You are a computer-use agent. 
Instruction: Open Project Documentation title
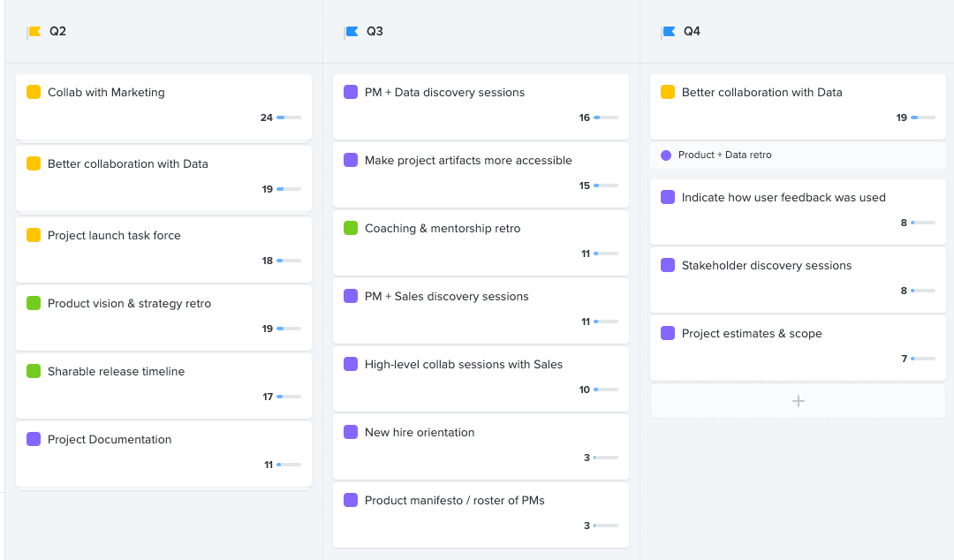pyautogui.click(x=110, y=440)
